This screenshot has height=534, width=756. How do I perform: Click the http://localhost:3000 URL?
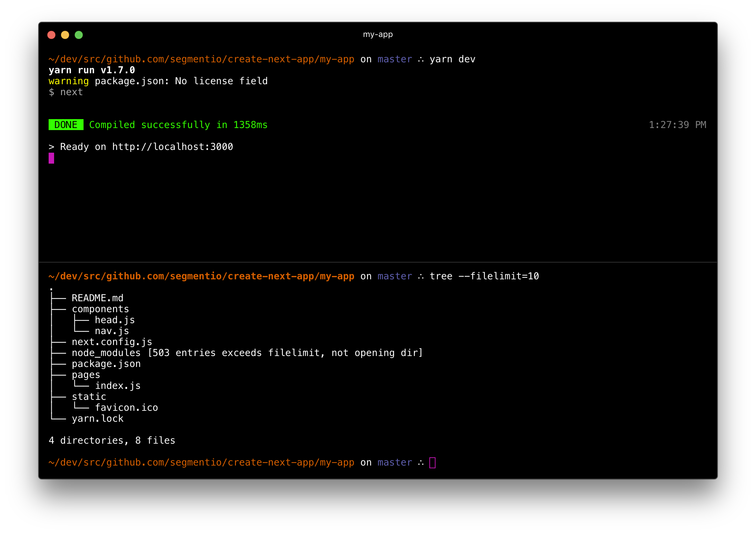[173, 147]
